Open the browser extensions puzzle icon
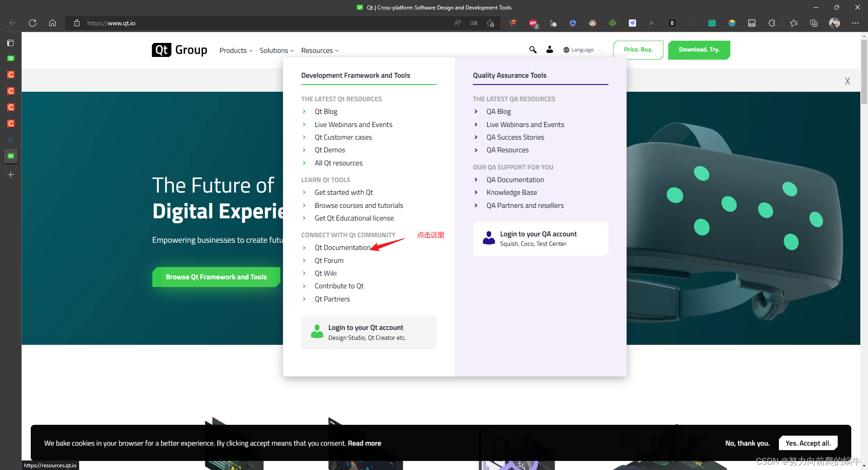Viewport: 868px width, 470px height. 772,23
